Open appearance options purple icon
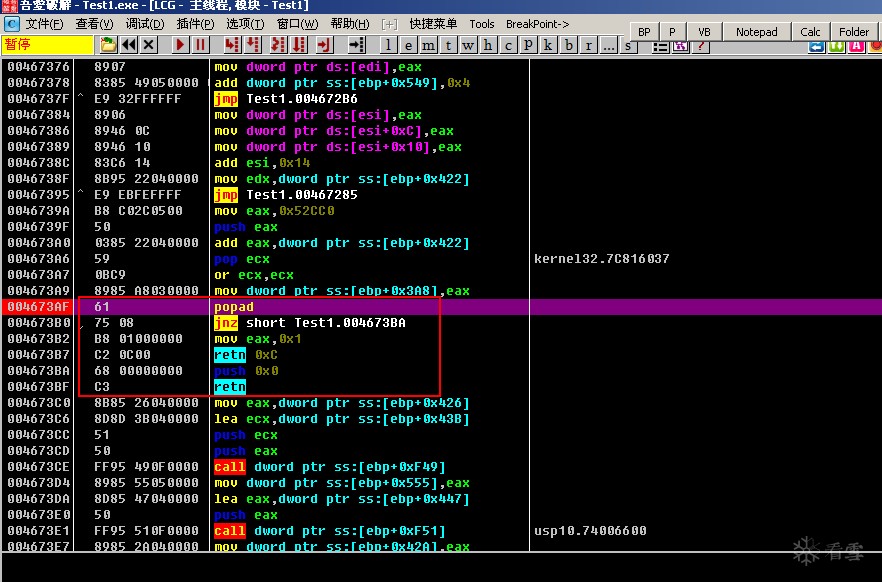 (681, 47)
